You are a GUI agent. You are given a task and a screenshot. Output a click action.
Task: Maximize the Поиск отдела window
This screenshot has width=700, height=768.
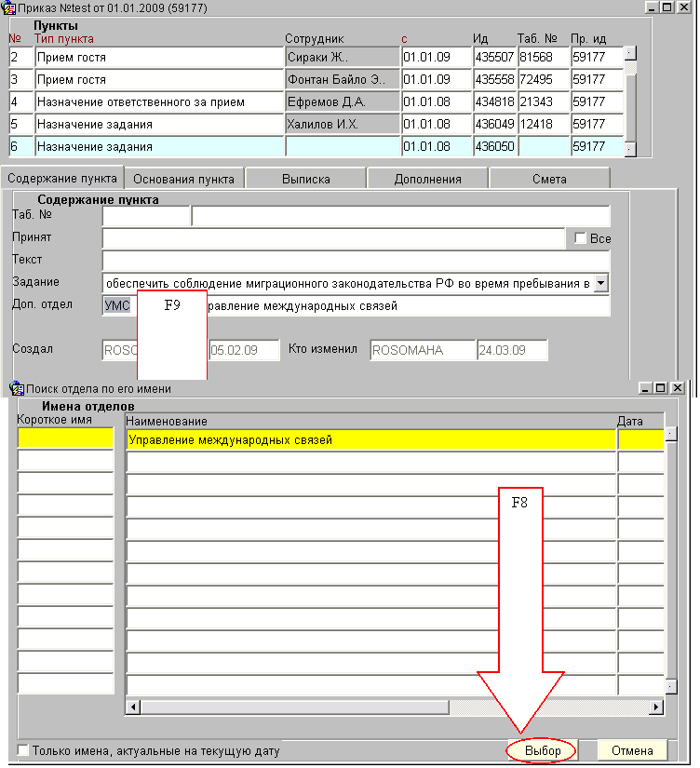pyautogui.click(x=661, y=388)
